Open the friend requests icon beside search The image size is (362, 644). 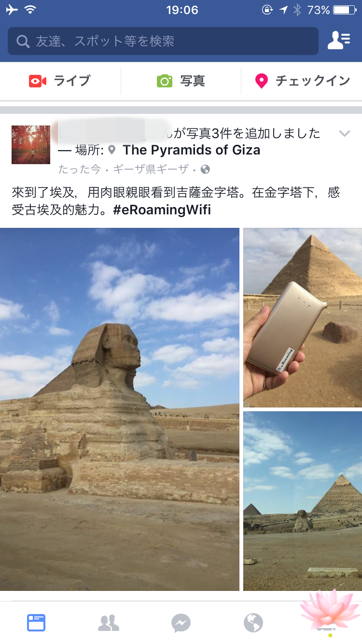339,41
